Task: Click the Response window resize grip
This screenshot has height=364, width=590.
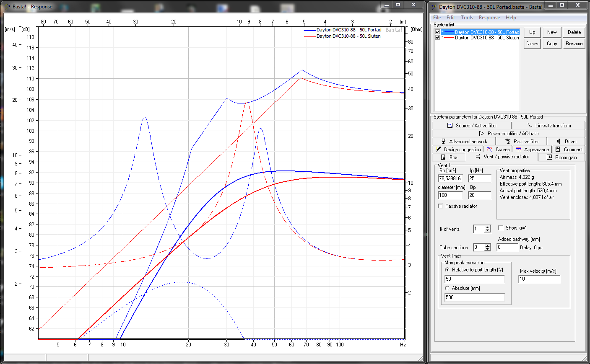Action: pyautogui.click(x=421, y=358)
